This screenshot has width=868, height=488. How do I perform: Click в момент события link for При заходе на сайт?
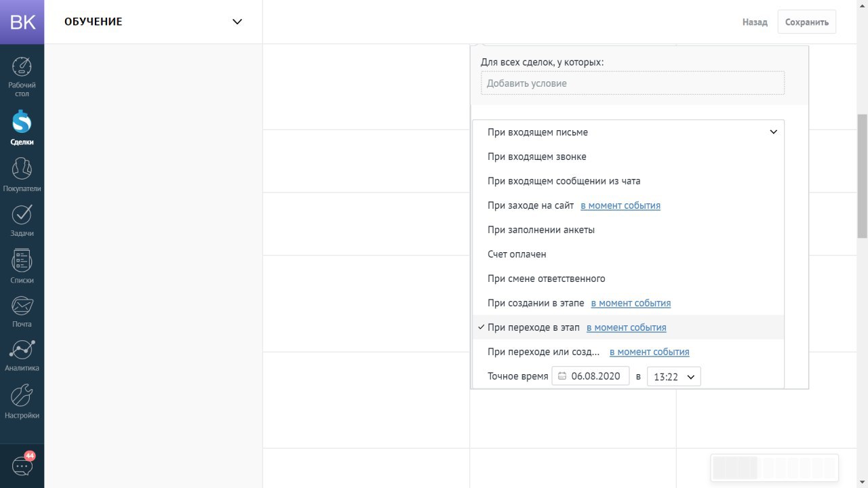620,205
